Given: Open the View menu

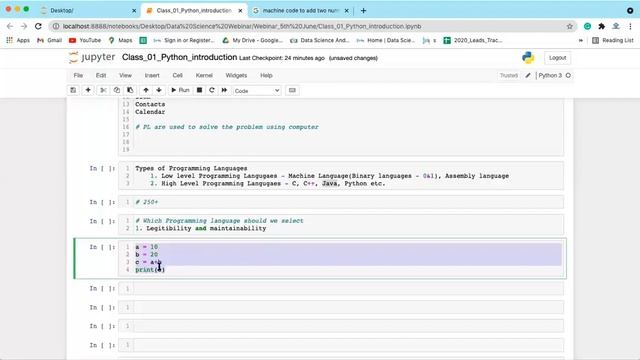Looking at the screenshot, I should (125, 76).
